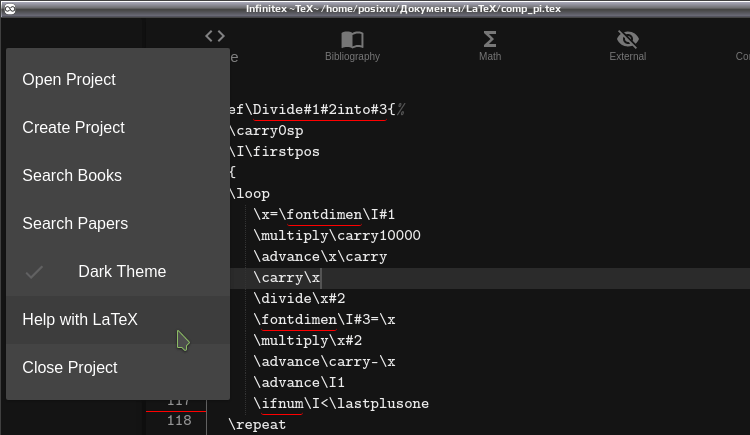Click the \Divide#1#2into#3 definition line

pyautogui.click(x=318, y=110)
